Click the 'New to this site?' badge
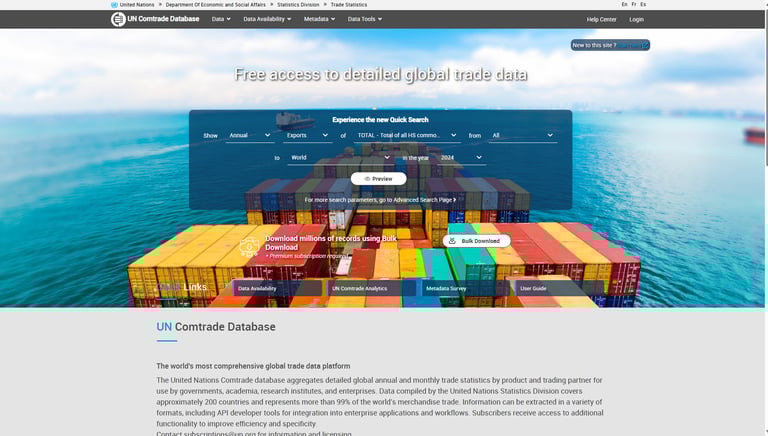This screenshot has height=436, width=768. click(x=610, y=45)
